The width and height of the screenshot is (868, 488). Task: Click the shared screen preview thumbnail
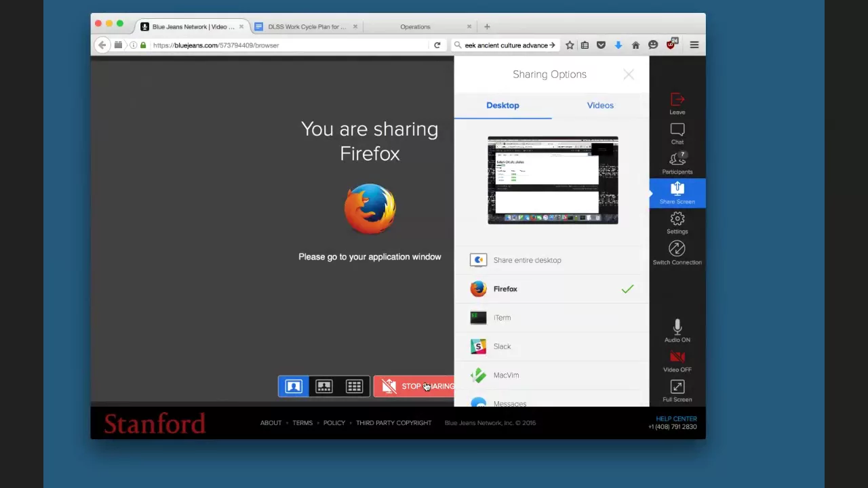553,180
